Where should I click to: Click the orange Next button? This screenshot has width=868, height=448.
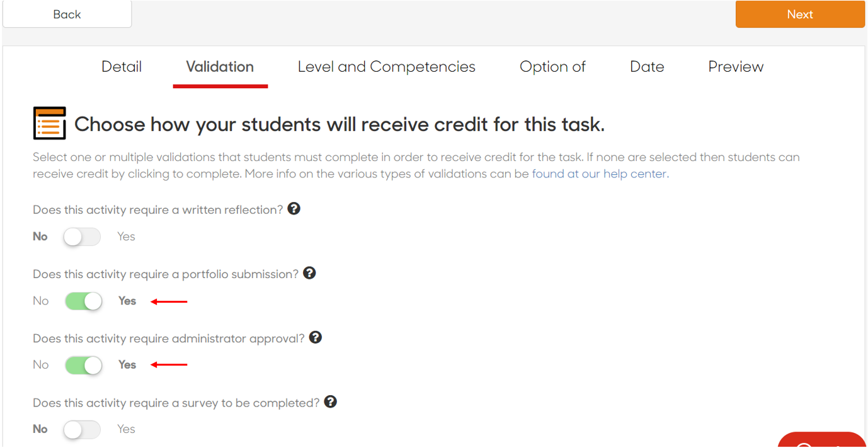point(800,14)
